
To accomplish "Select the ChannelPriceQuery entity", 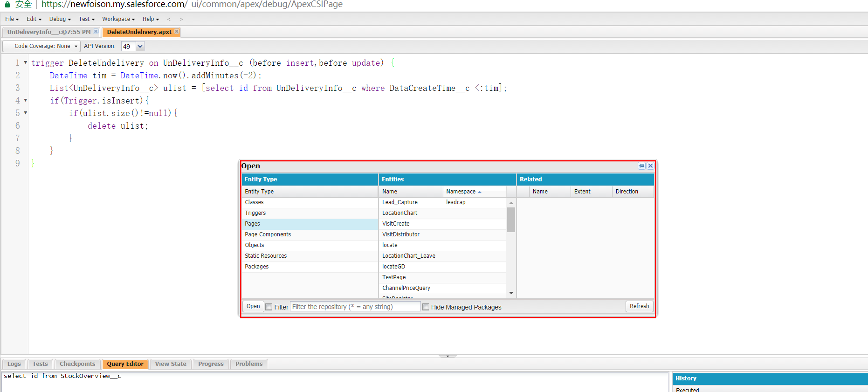I will [443, 288].
